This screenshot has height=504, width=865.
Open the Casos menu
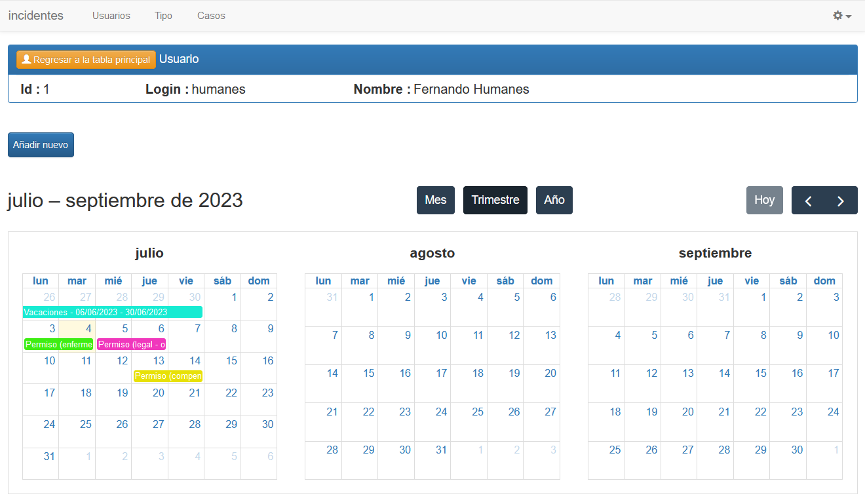pyautogui.click(x=210, y=15)
